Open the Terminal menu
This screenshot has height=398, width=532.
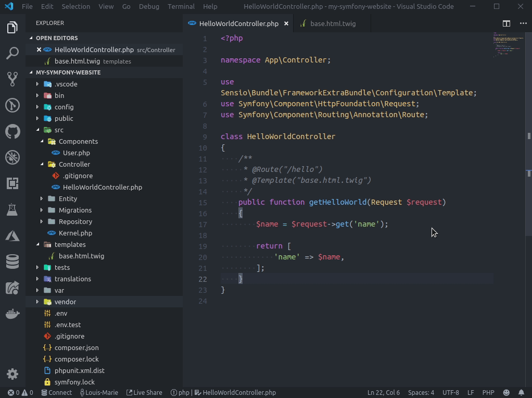coord(181,6)
